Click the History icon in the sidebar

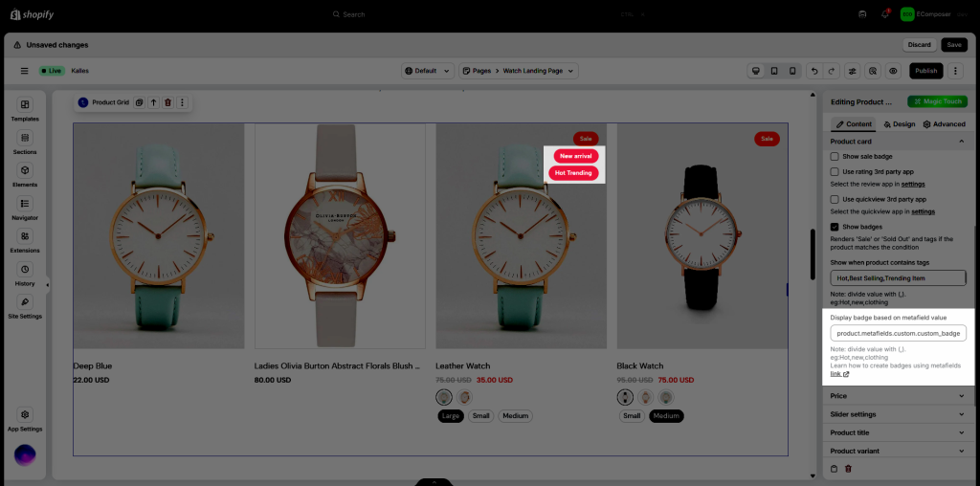tap(25, 274)
